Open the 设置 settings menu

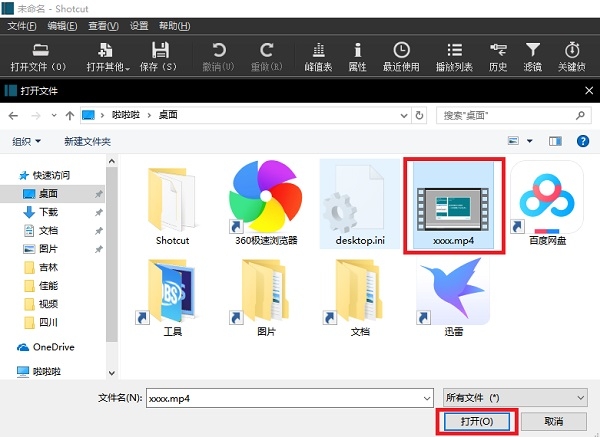click(x=139, y=25)
